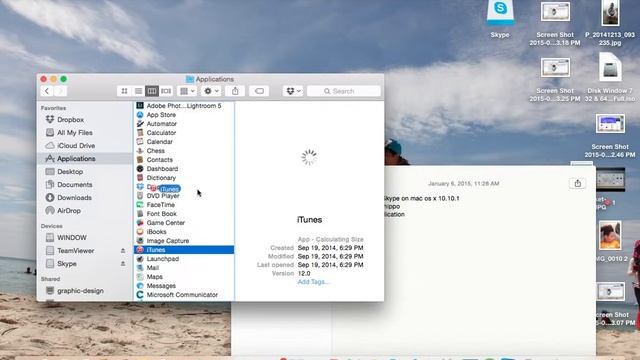Eject the TeamViewer volume

pyautogui.click(x=123, y=251)
